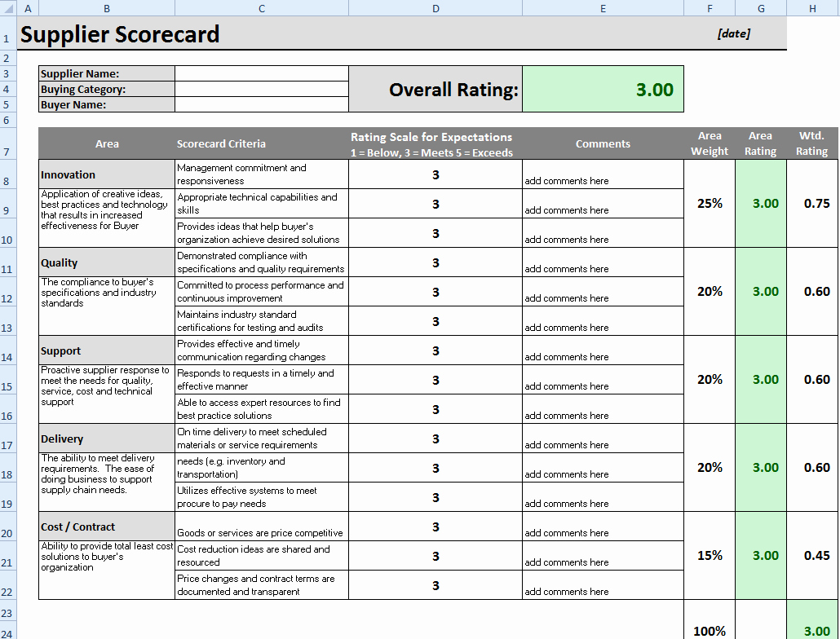
Task: Click the Innovation area heading
Action: (107, 174)
